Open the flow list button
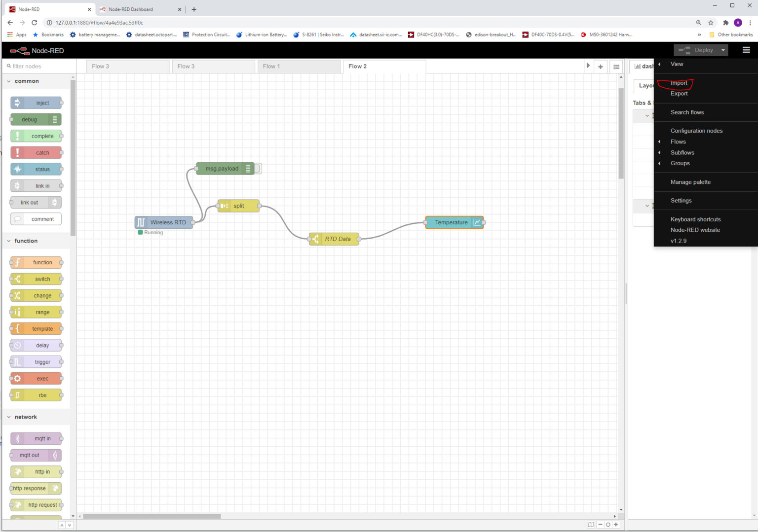 pos(616,67)
